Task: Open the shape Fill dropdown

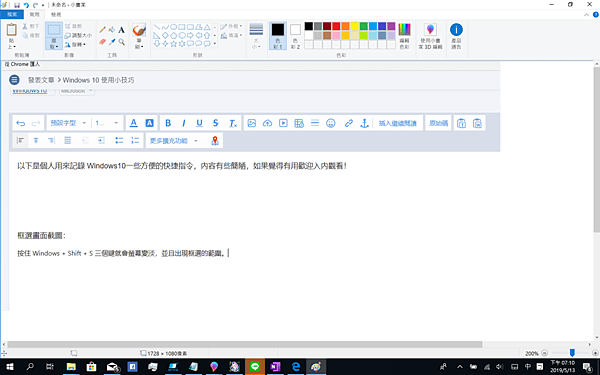Action: coord(231,36)
